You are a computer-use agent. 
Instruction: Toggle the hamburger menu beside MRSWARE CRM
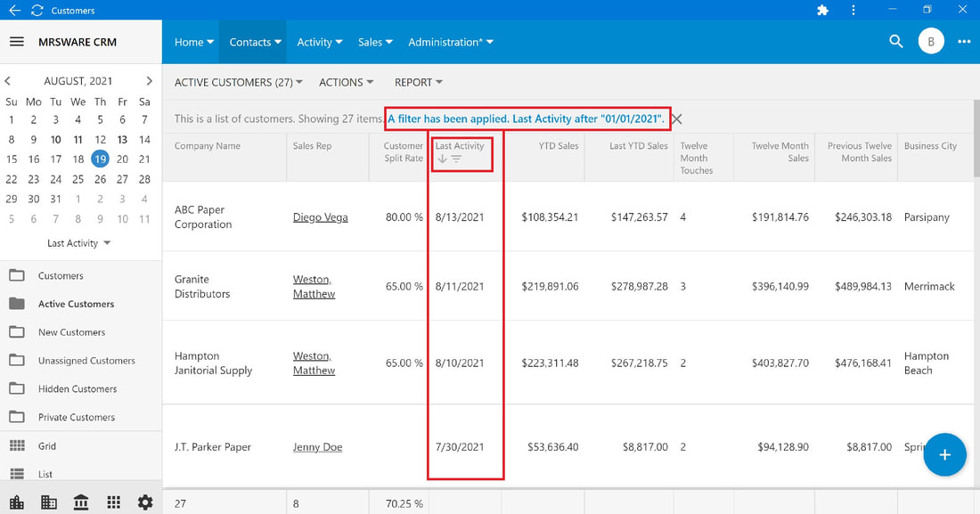tap(17, 42)
